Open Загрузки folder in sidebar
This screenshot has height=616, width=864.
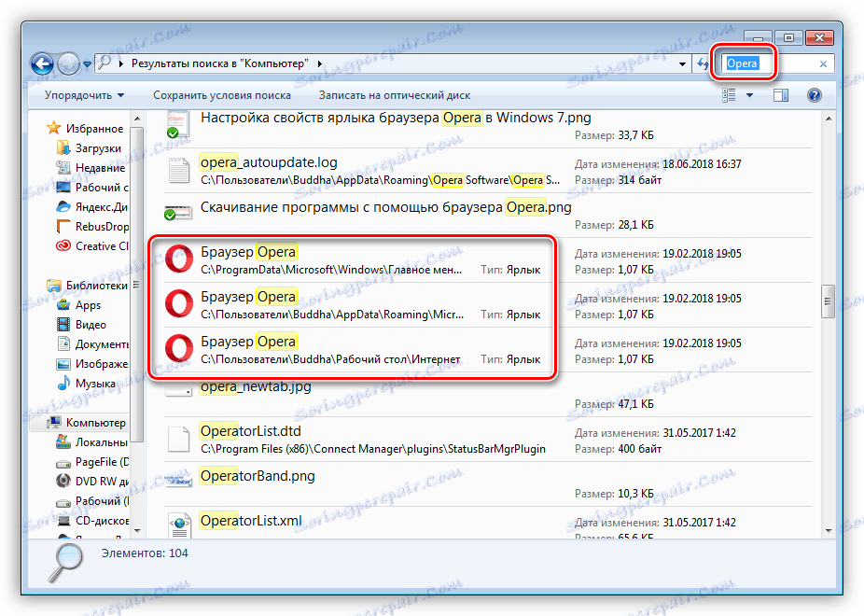pyautogui.click(x=90, y=148)
